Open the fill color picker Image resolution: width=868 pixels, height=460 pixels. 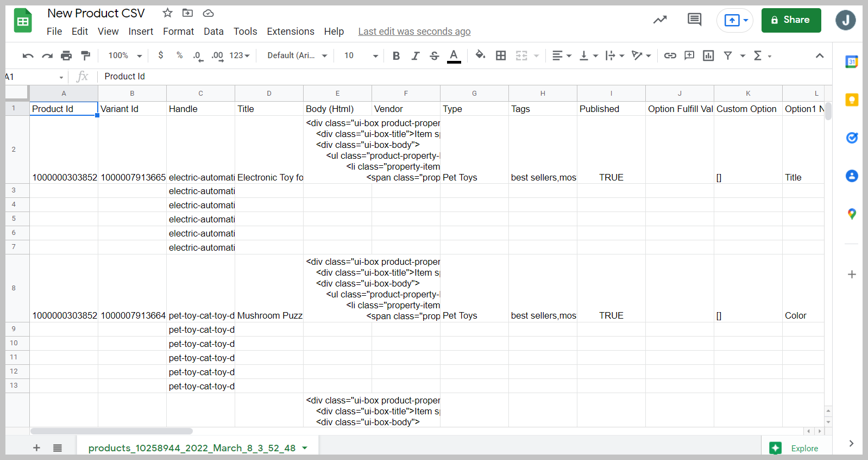480,55
